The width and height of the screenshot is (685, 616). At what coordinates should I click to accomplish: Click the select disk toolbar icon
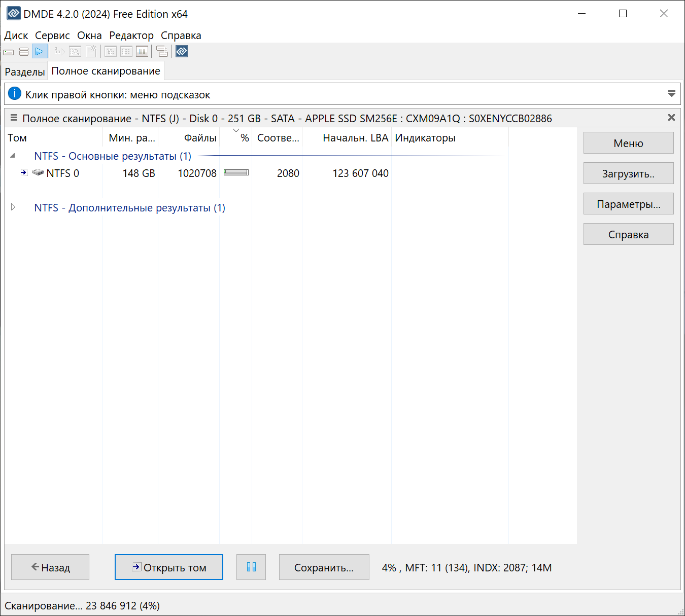click(x=9, y=52)
